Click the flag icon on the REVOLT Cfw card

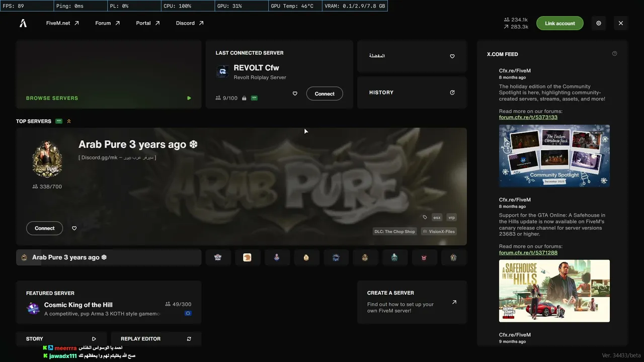(254, 98)
